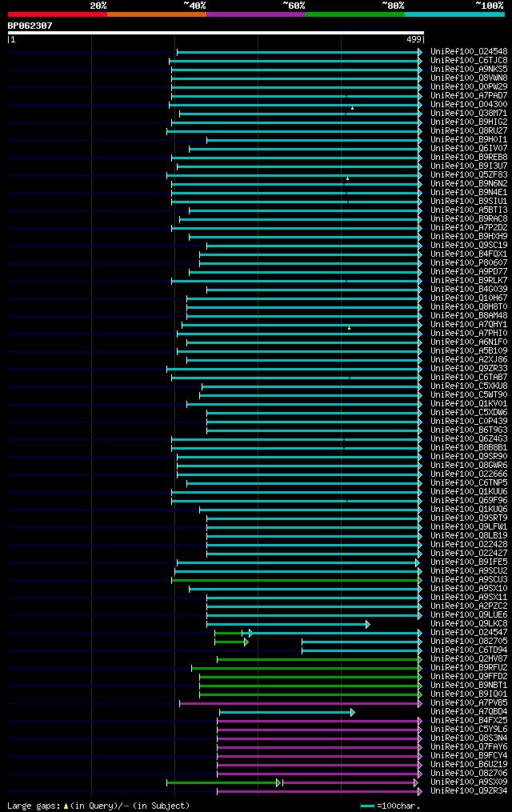Select the UniRef100_B9RFU2 label
Image resolution: width=512 pixels, height=812 pixels.
click(x=469, y=667)
